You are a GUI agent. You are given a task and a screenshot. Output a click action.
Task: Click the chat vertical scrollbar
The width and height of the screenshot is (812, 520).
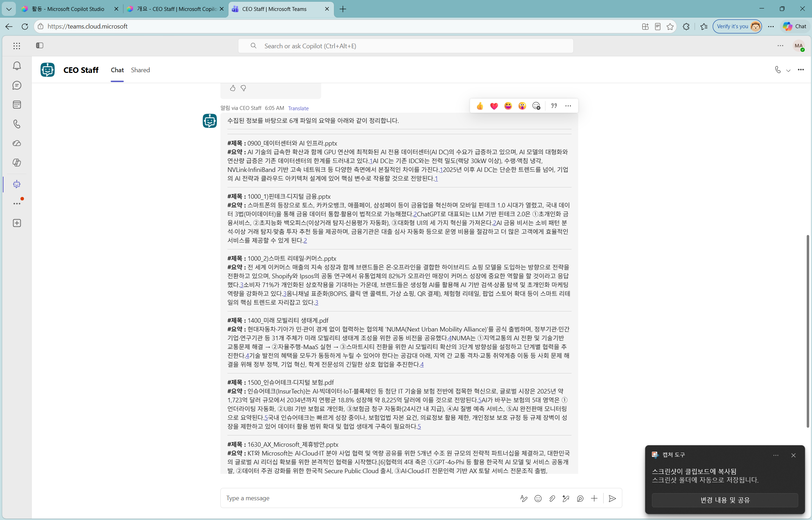tap(808, 331)
